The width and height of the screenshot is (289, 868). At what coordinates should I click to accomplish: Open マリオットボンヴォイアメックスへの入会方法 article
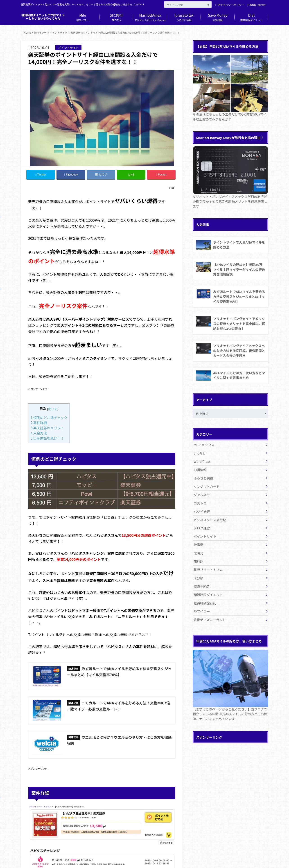(230, 350)
